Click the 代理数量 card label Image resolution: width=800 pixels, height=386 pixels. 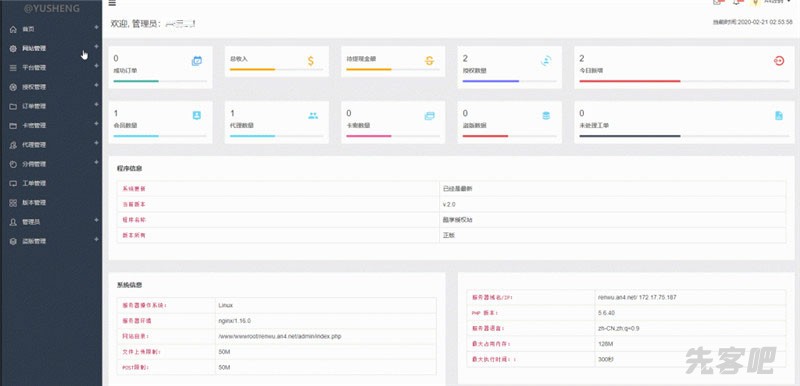(x=242, y=125)
